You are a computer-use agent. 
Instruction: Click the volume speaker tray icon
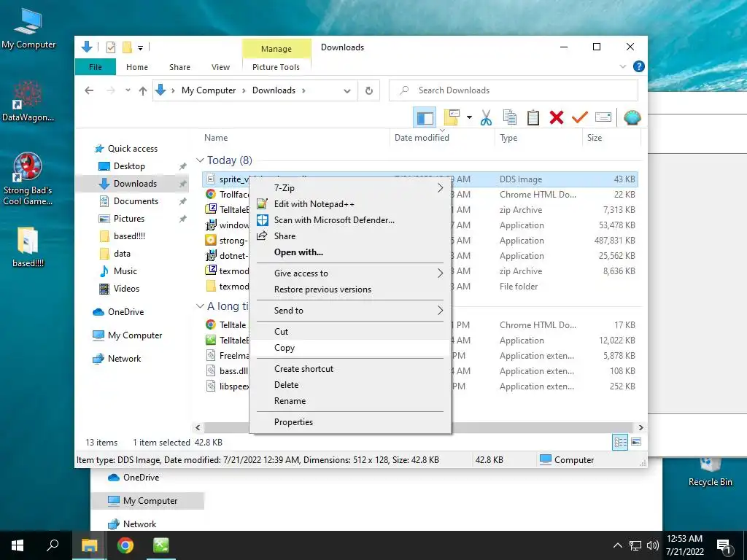[x=653, y=545]
